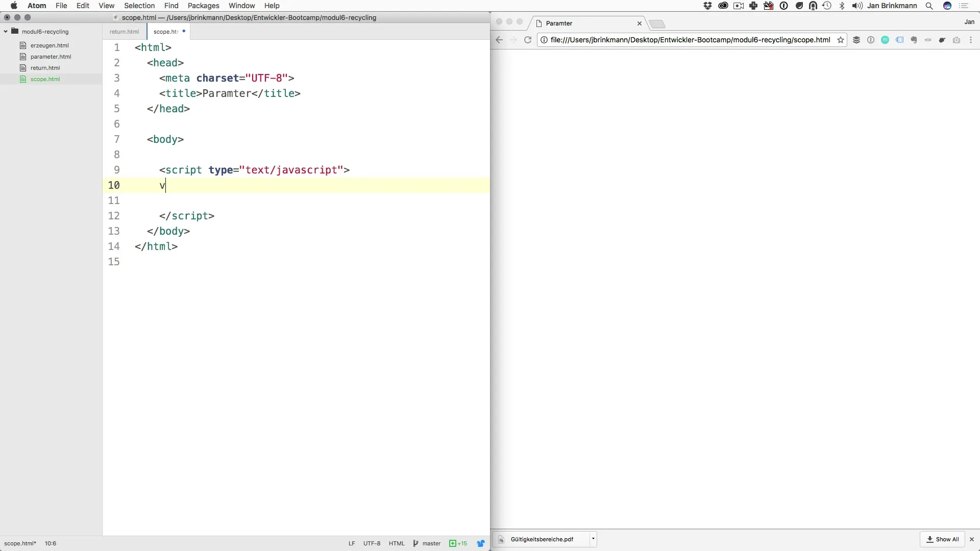Open the Creative Cloud menu bar icon

pos(723,6)
